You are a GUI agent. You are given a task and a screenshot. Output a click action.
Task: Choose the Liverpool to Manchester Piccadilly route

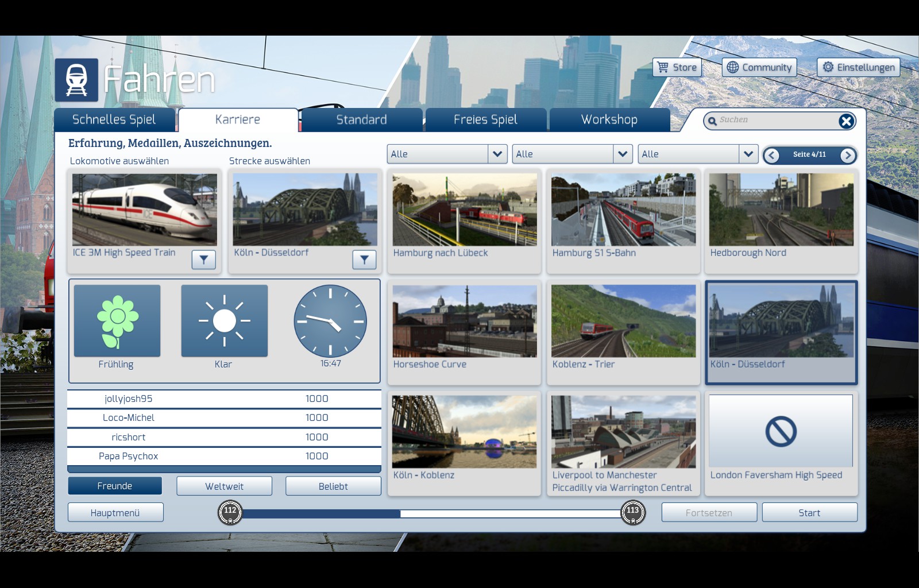[x=624, y=443]
